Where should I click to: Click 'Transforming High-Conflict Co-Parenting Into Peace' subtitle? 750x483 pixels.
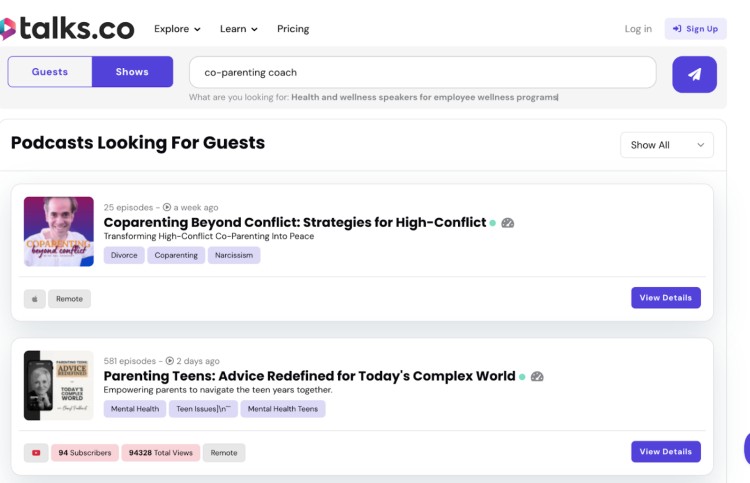pos(209,236)
